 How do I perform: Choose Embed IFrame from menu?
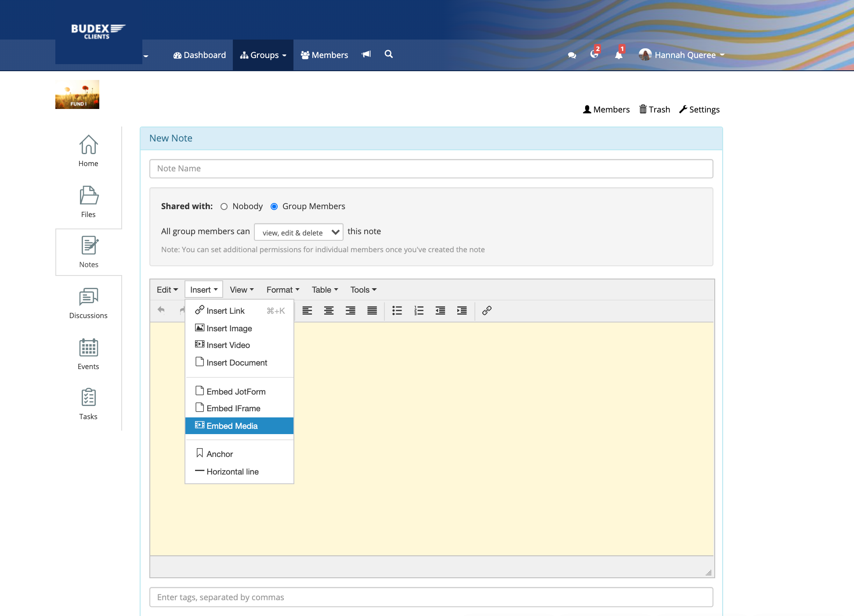pyautogui.click(x=239, y=408)
